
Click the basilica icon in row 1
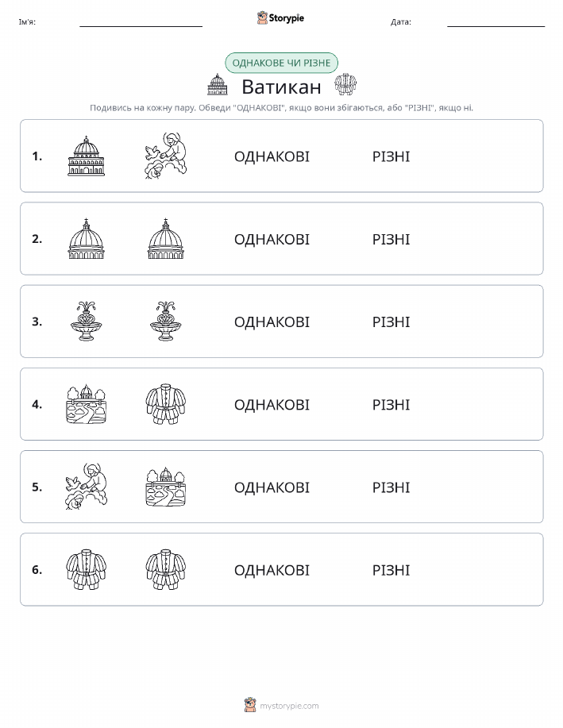click(x=86, y=156)
